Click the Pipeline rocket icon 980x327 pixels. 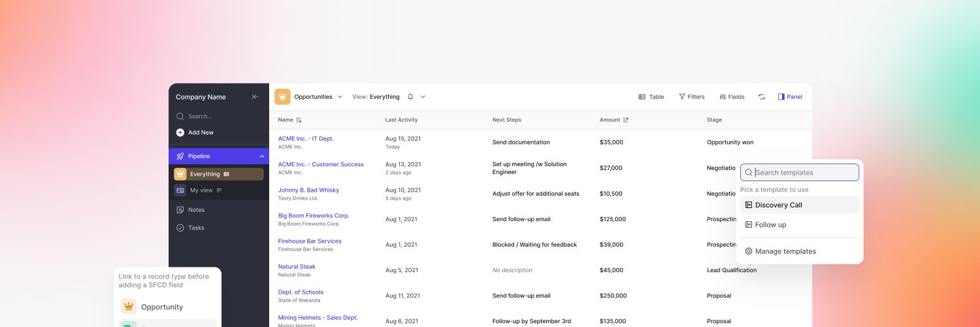pyautogui.click(x=180, y=156)
